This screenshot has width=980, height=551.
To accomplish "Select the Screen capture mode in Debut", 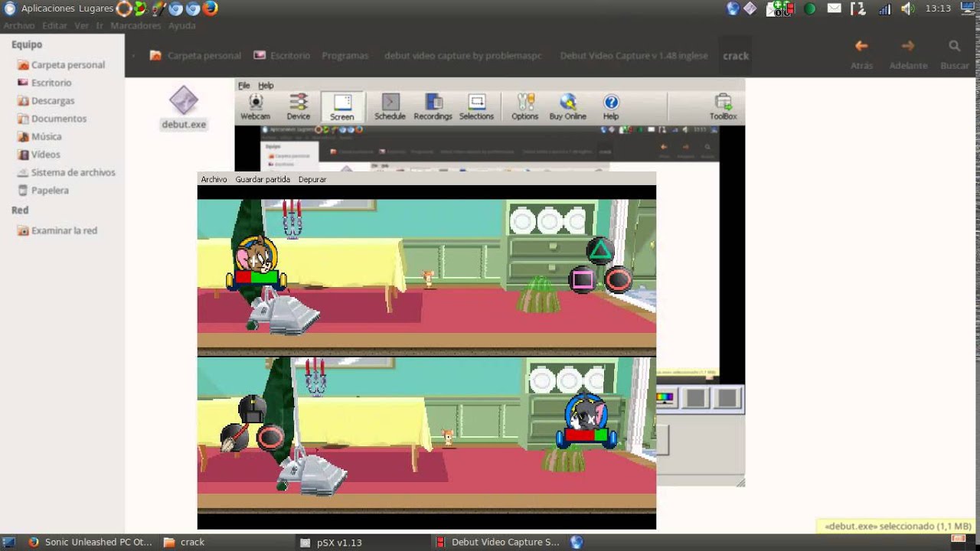I will point(341,107).
